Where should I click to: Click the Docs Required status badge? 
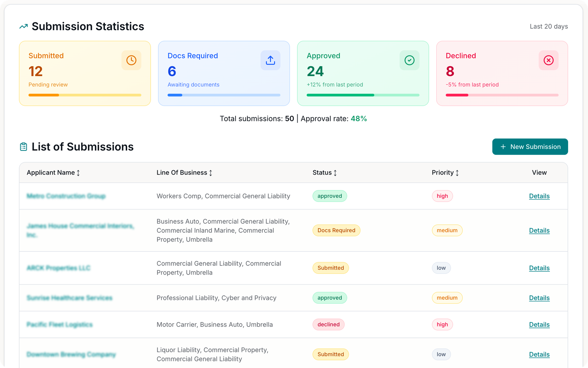336,231
